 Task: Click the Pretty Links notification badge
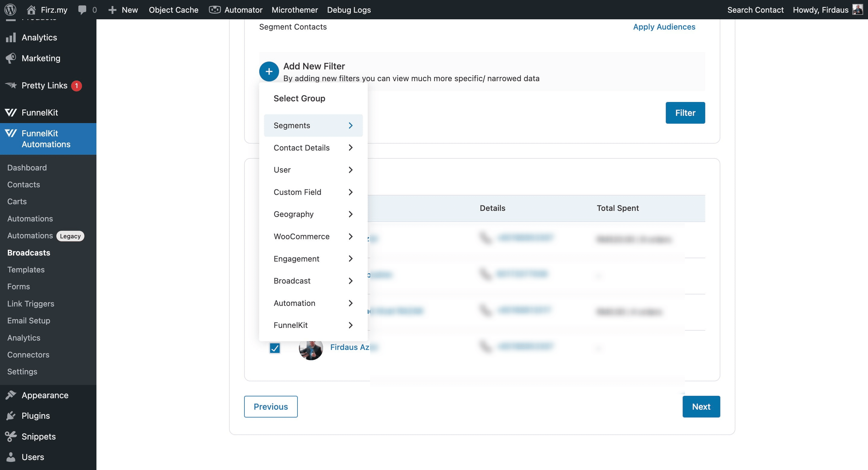click(x=77, y=86)
